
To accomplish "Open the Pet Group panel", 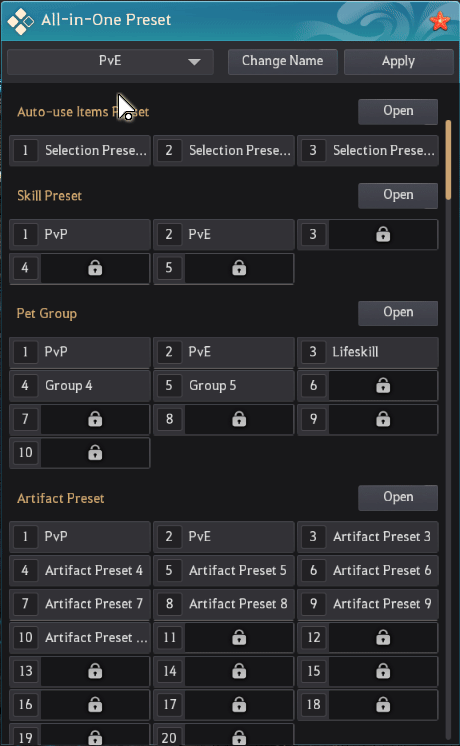I will coord(398,313).
